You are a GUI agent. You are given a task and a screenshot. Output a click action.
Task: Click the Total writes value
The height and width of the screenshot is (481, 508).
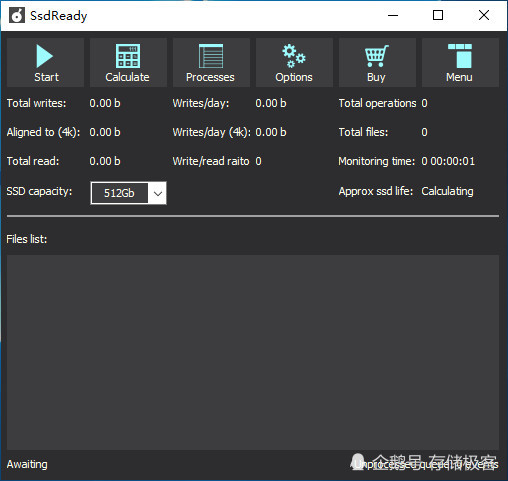pos(105,103)
